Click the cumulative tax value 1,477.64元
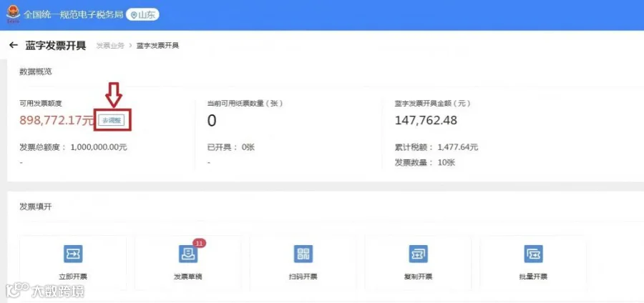 click(458, 147)
